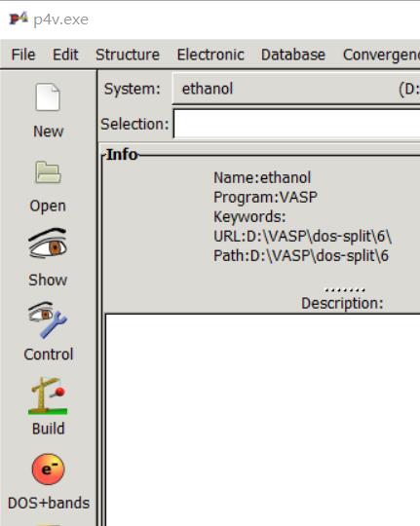This screenshot has width=420, height=526.
Task: Click the Path:D:\VASP\dos-split\6 text
Action: pos(301,256)
